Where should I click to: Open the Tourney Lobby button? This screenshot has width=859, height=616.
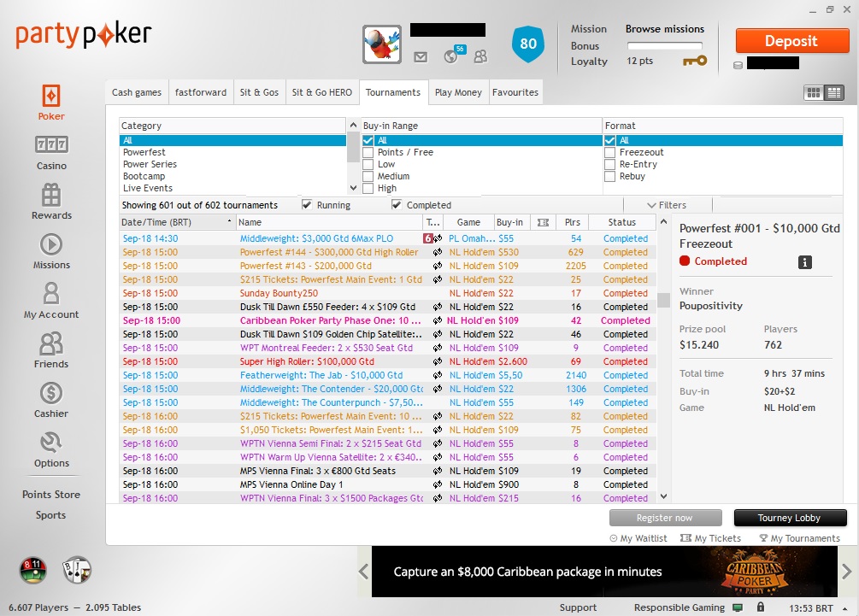click(790, 518)
